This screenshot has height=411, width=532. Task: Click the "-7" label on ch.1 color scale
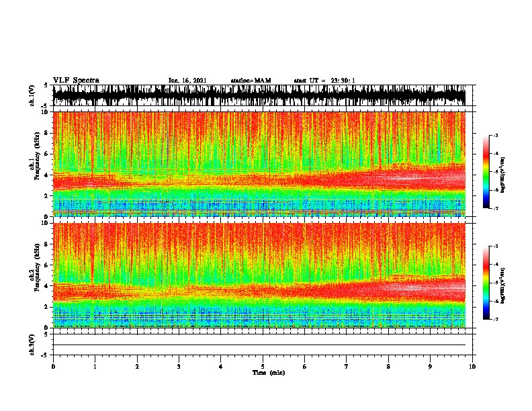tap(496, 208)
